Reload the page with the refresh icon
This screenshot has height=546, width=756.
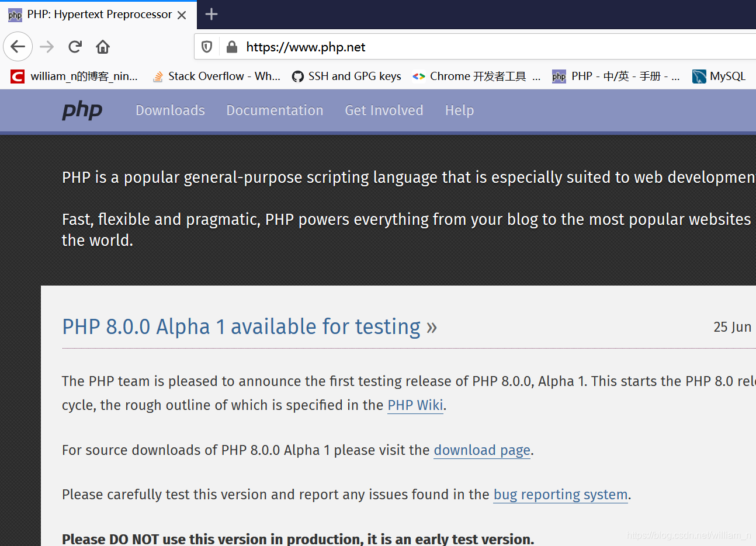[x=75, y=47]
